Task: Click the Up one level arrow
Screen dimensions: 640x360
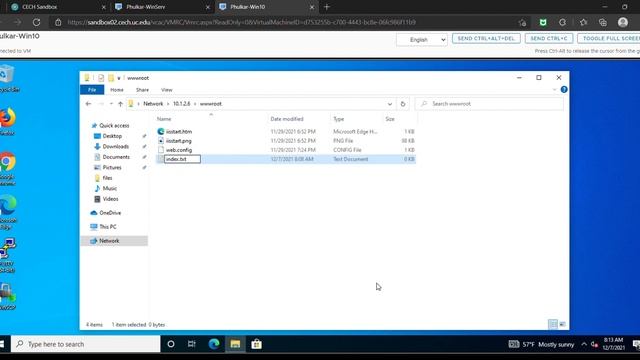Action: click(120, 104)
